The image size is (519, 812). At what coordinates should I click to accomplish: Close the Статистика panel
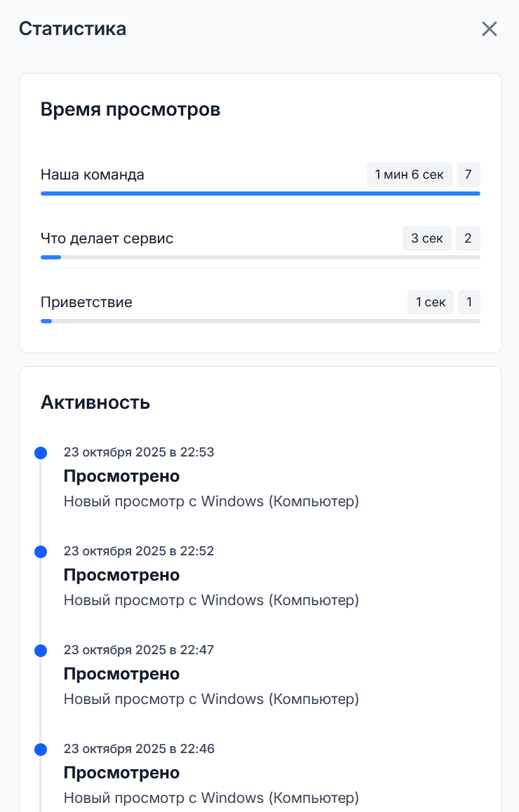click(489, 29)
